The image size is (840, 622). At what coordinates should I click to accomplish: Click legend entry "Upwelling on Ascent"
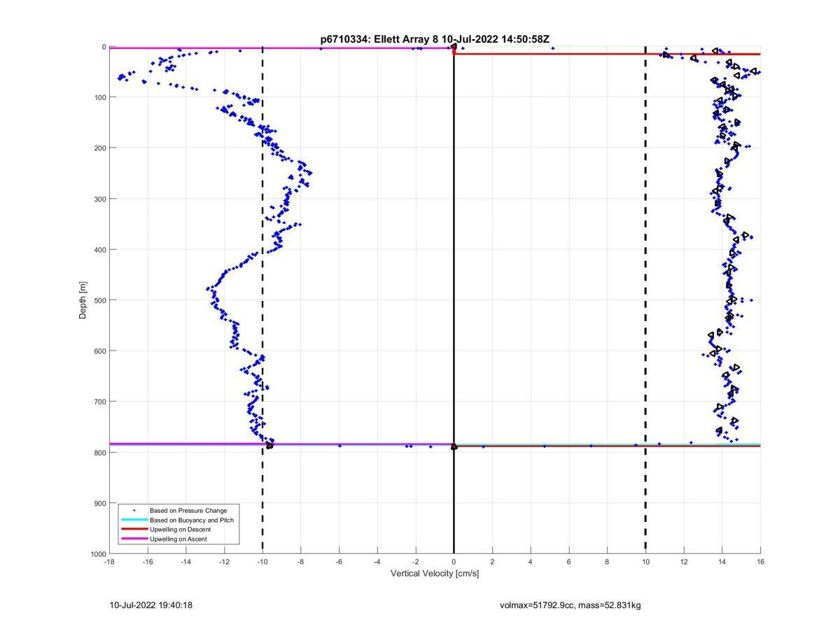pos(178,539)
